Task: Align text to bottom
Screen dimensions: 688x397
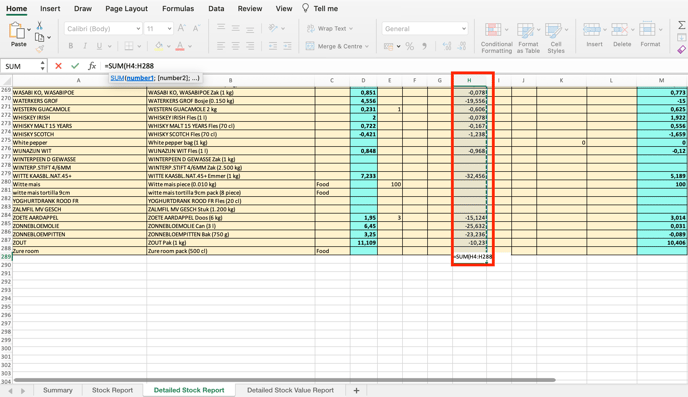Action: 250,29
